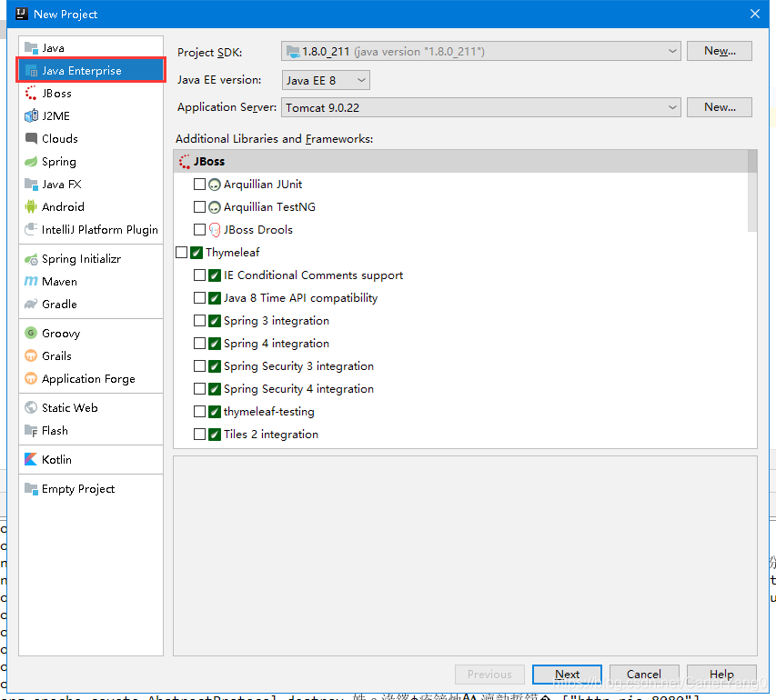
Task: Click the Help button
Action: pos(721,675)
